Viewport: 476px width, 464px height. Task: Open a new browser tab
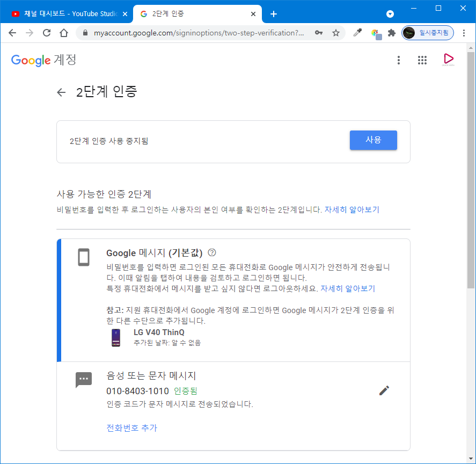[274, 14]
